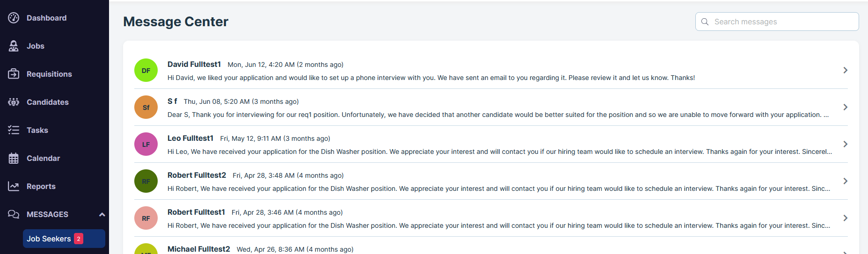
Task: Click the Candidates group icon
Action: click(14, 102)
